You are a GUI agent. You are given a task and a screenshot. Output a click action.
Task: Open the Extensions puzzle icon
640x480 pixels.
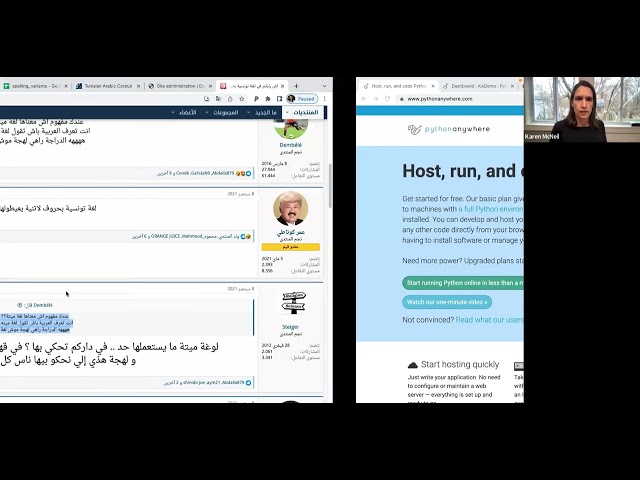coord(268,99)
